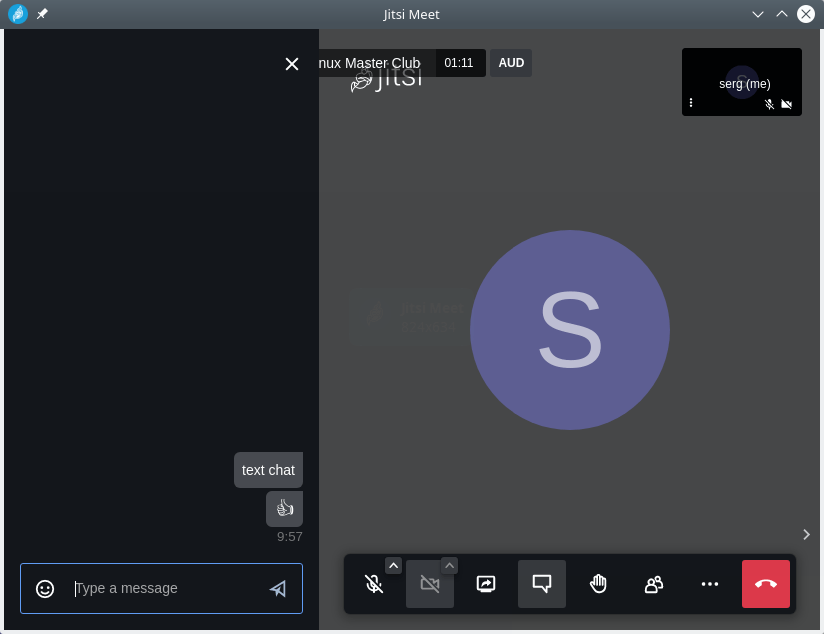Click the AUD audio quality label
Image resolution: width=824 pixels, height=634 pixels.
(511, 62)
